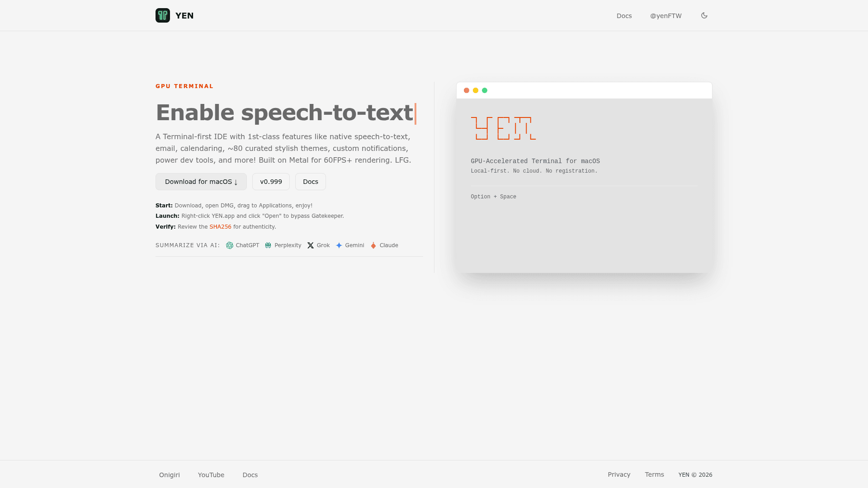The image size is (868, 488).
Task: Open Privacy page from footer
Action: 619,474
